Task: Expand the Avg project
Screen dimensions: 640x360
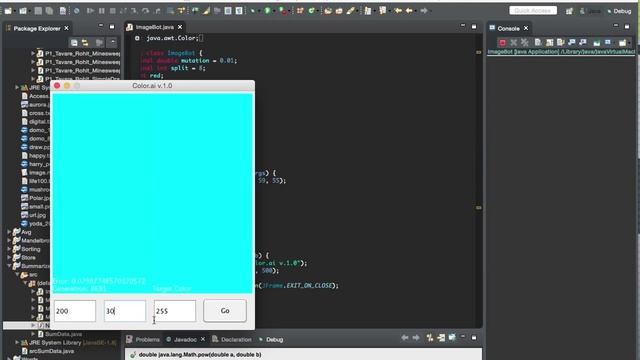Action: pos(9,232)
